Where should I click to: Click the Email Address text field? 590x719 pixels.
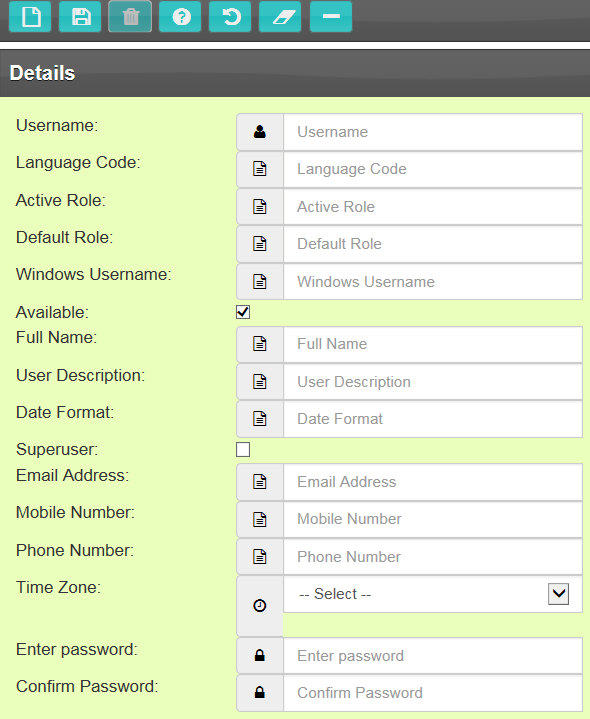click(433, 482)
